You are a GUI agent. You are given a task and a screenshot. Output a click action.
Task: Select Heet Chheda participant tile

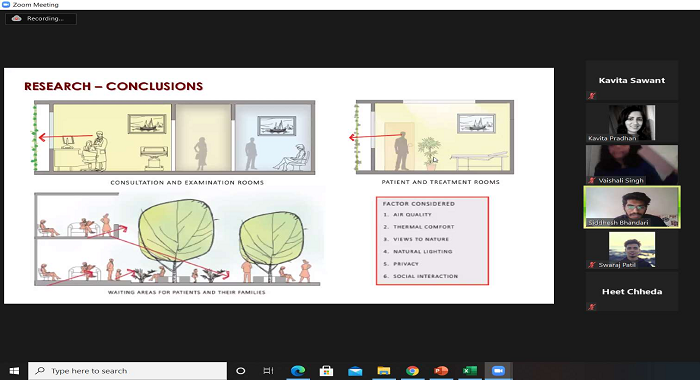632,292
